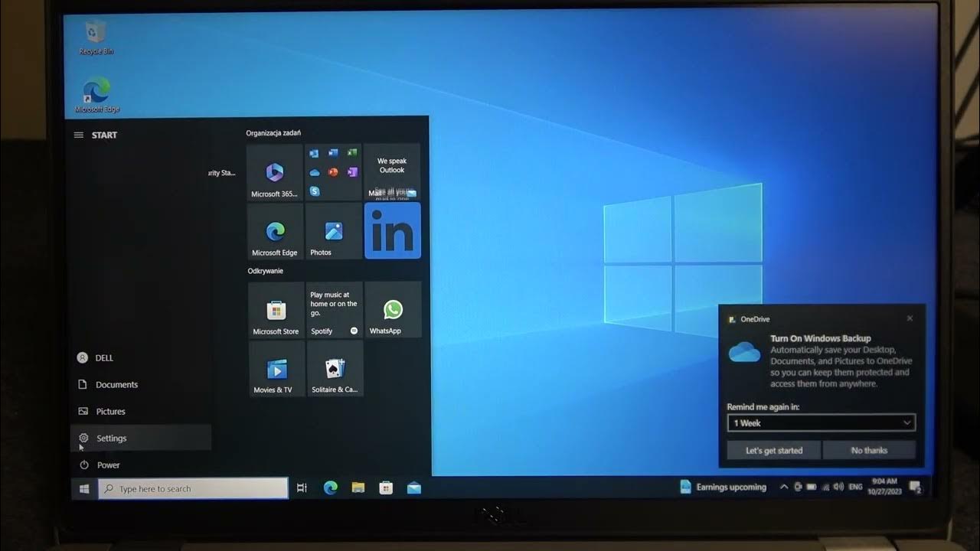
Task: Open the Mail tile showing We speak Outlook
Action: tap(392, 172)
